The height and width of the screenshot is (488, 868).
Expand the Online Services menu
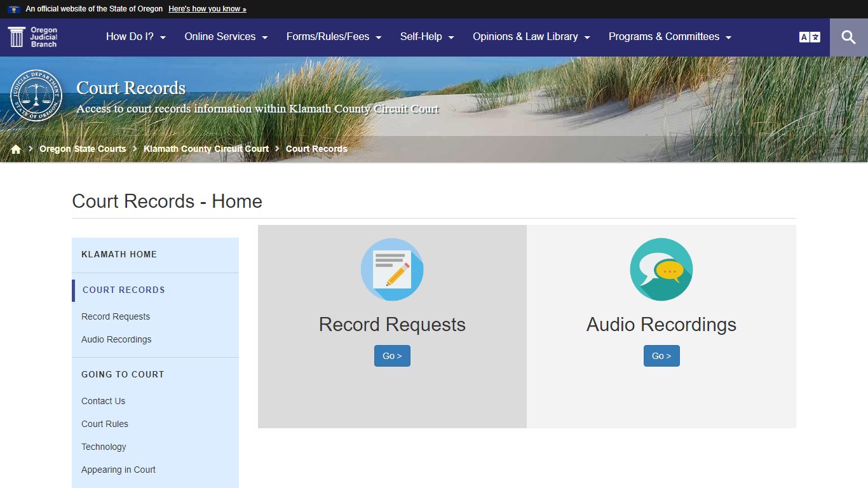coord(226,37)
